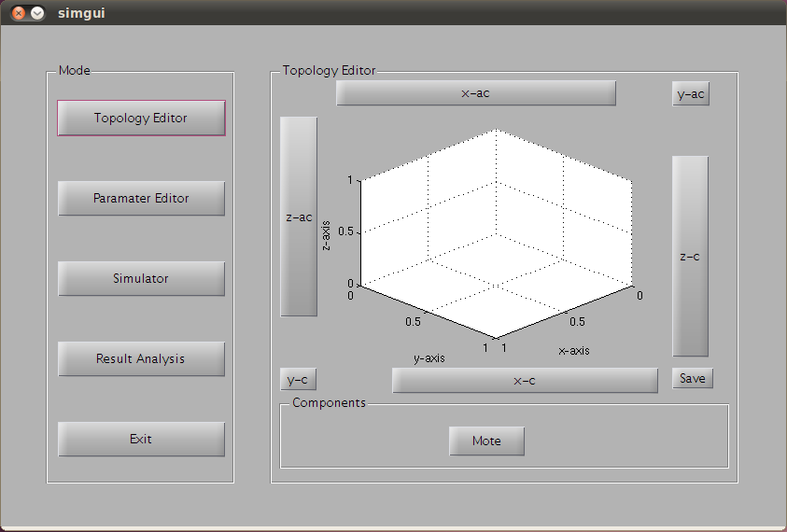This screenshot has height=532, width=787.
Task: Switch to Paramater Editor mode
Action: pyautogui.click(x=141, y=199)
